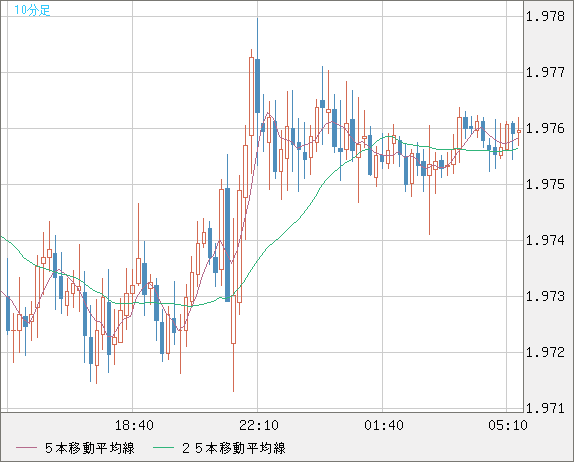Click the 25本移動平均線 legend label
Screen dimensions: 574x462
[x=234, y=448]
